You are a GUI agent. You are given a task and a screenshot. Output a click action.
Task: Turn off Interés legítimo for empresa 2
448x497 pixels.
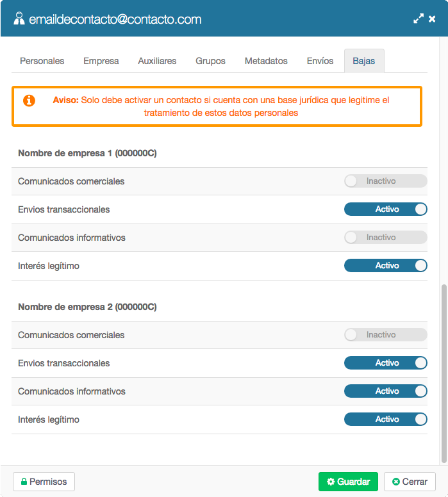tap(385, 420)
